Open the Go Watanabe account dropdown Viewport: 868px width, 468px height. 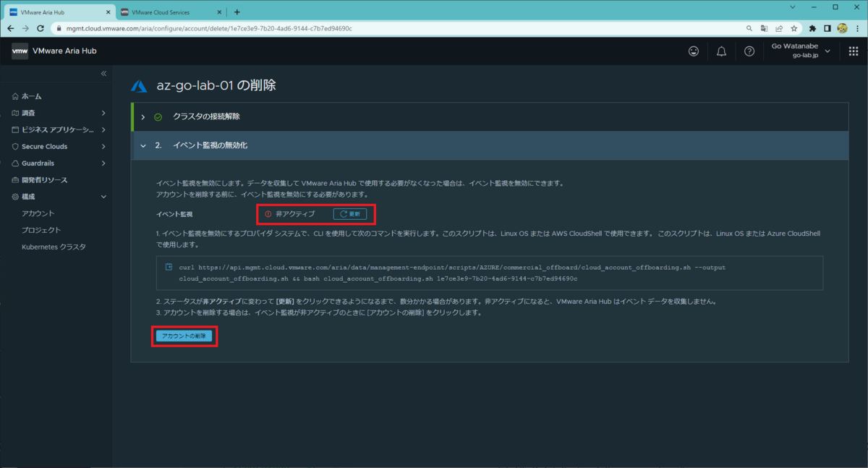tap(801, 51)
